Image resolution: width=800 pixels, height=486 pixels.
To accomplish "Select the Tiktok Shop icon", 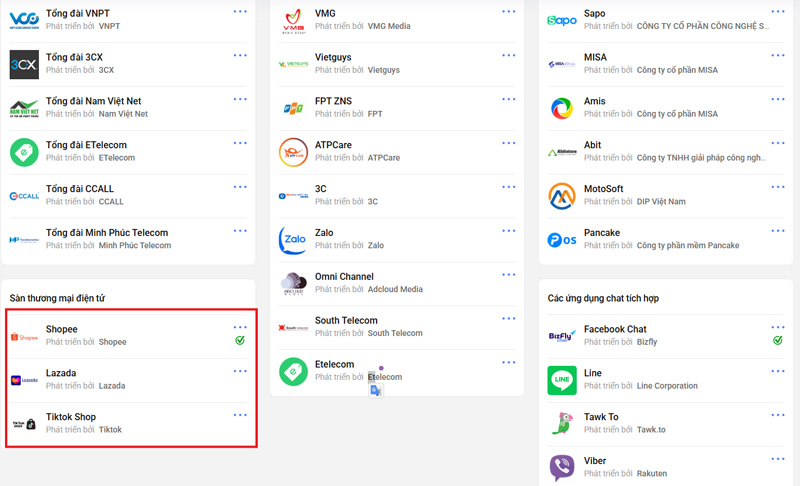I will [x=24, y=424].
